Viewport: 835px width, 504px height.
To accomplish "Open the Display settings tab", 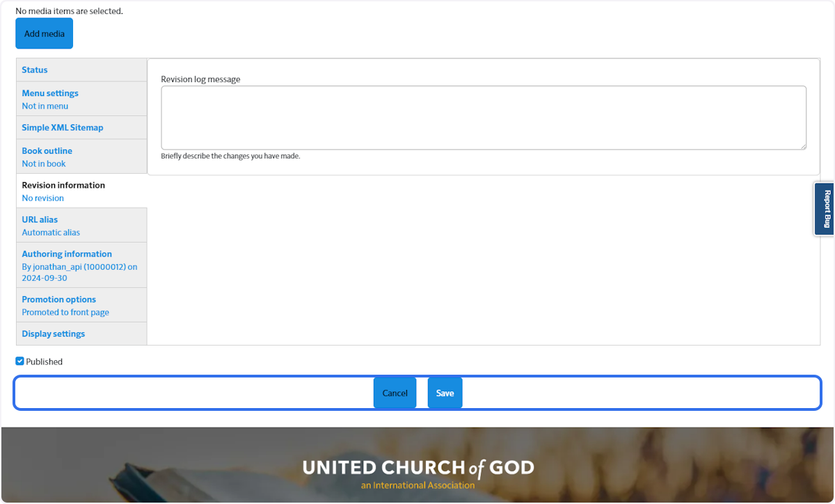I will point(53,333).
